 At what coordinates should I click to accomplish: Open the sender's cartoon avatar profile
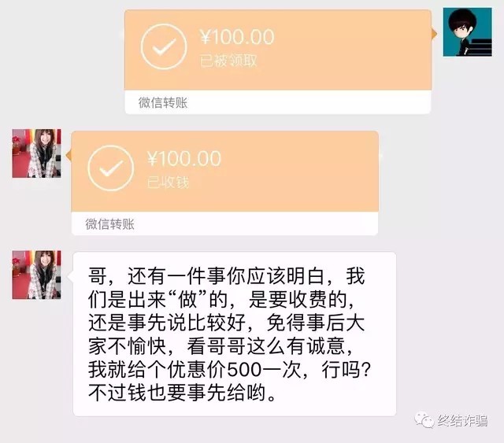(x=467, y=32)
